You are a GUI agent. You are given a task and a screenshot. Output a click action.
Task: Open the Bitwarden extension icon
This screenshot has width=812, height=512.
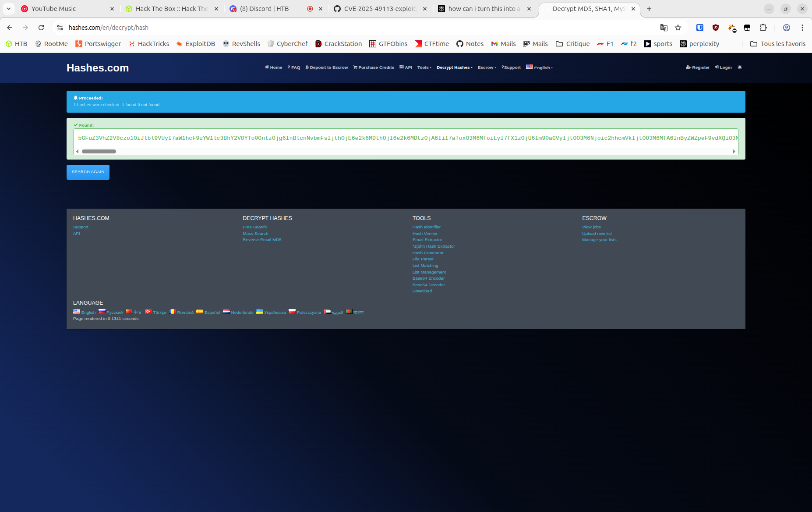click(700, 28)
